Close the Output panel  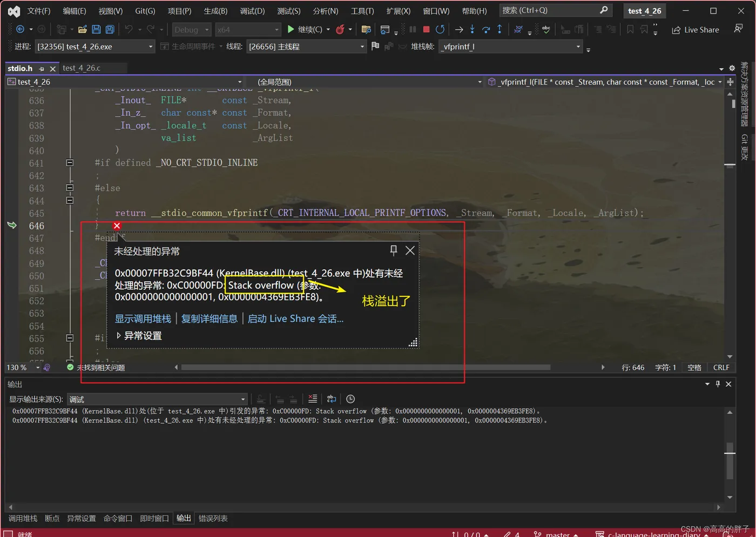[728, 384]
